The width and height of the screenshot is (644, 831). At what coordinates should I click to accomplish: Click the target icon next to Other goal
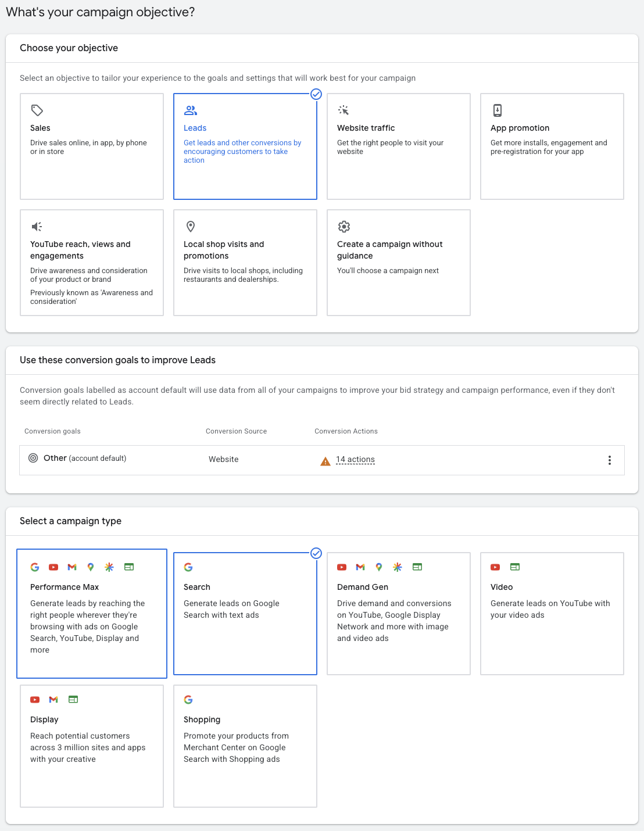33,458
